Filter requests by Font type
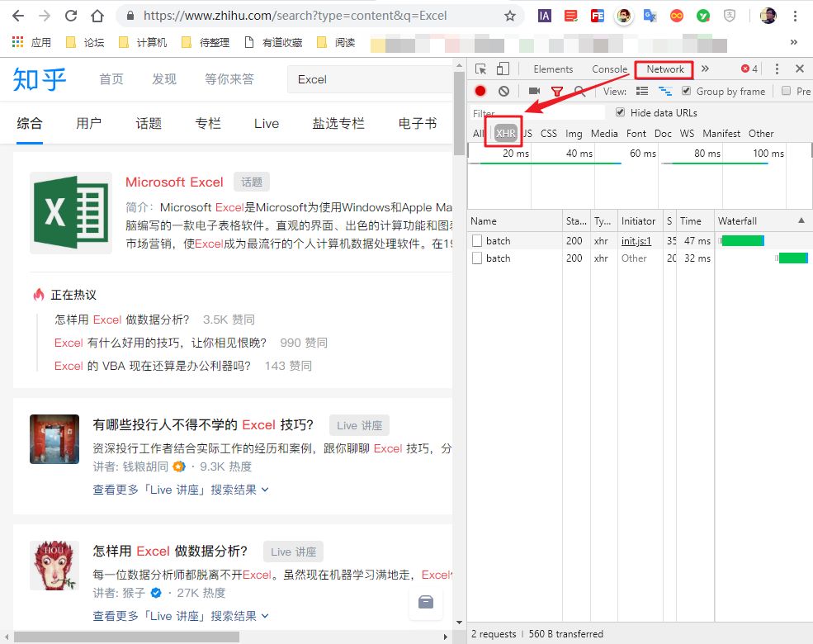This screenshot has width=813, height=644. pos(636,134)
